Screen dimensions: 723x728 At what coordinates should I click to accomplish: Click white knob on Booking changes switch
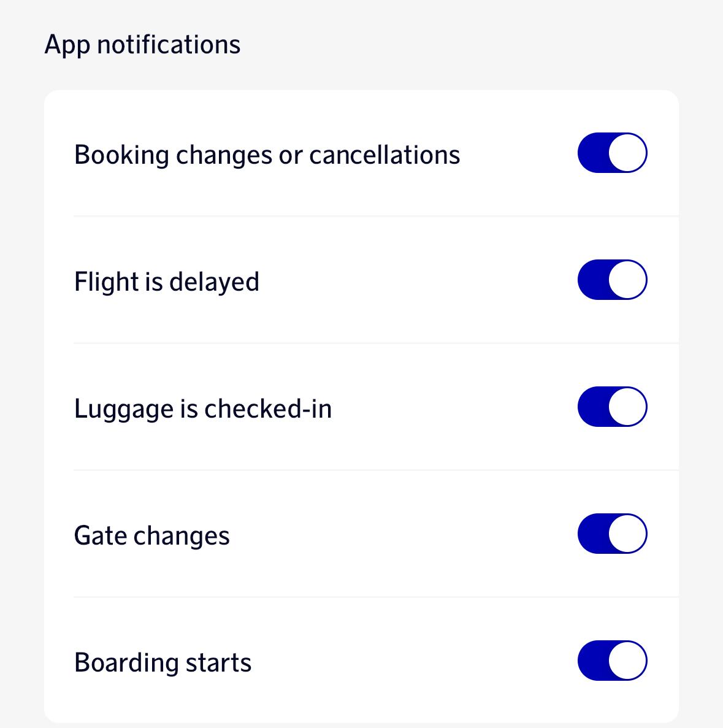coord(627,153)
